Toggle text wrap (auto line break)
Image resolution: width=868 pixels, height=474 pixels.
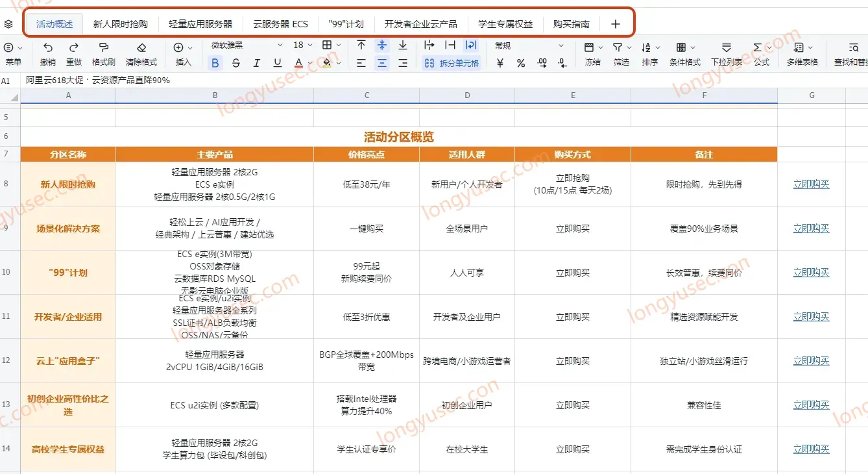click(471, 45)
